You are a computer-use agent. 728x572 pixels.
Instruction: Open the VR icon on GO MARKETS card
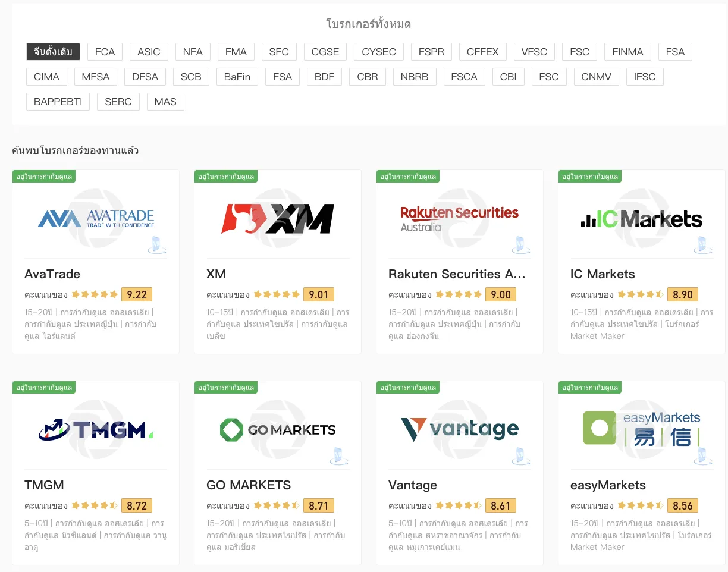click(339, 456)
